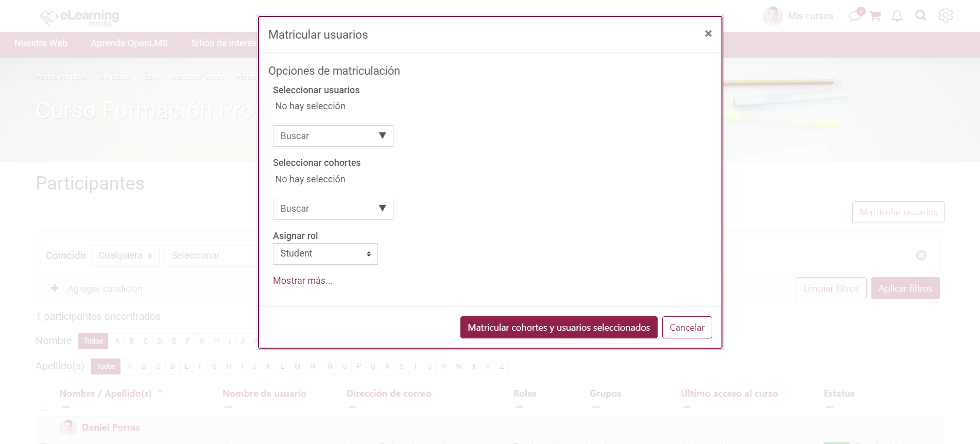Sort by Apellido(s) column header

pyautogui.click(x=128, y=394)
